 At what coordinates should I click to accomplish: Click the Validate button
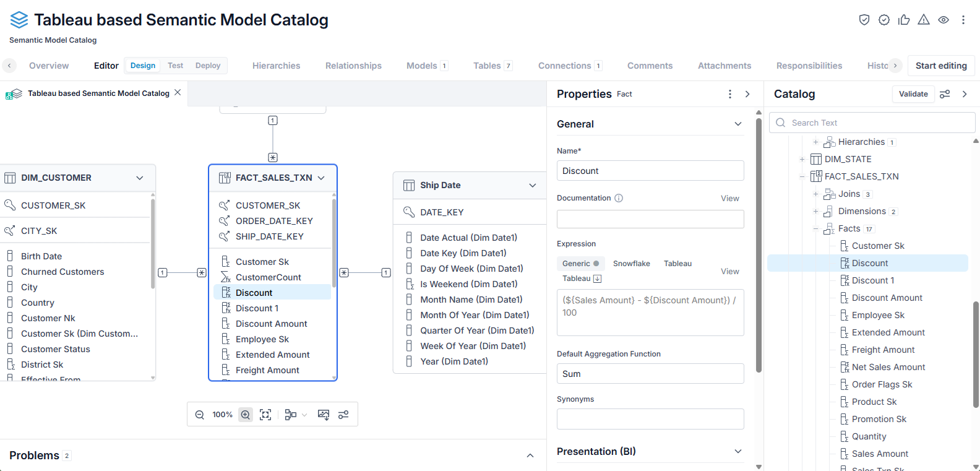click(x=913, y=94)
